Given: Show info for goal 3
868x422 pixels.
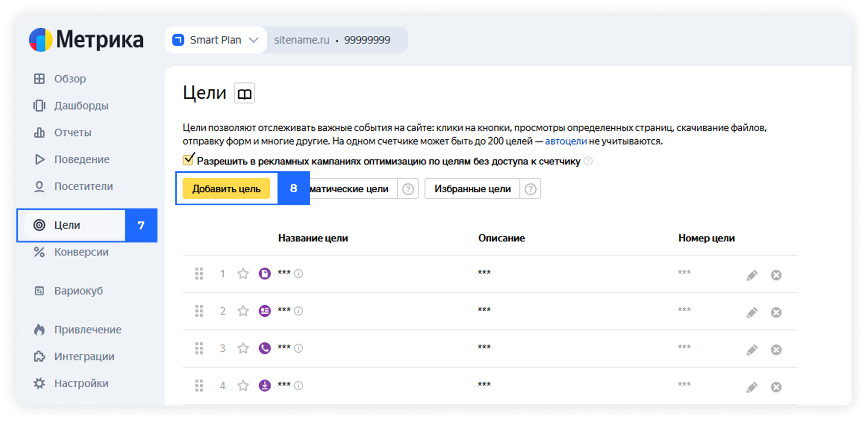Looking at the screenshot, I should coord(298,348).
